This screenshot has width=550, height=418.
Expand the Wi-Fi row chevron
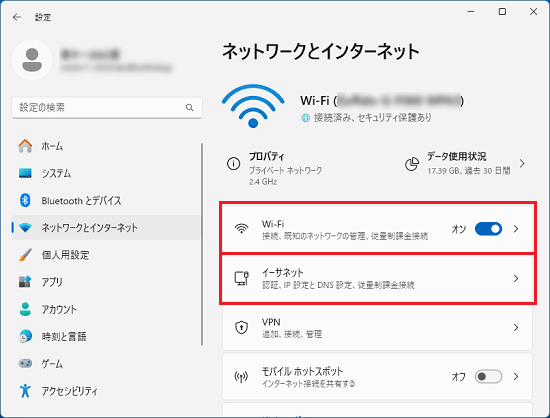[x=516, y=229]
